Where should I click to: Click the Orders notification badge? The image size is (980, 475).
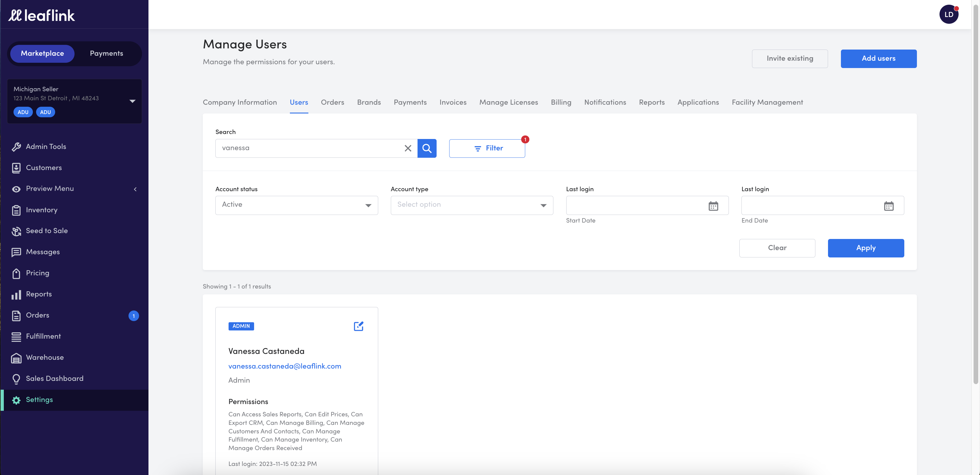click(x=134, y=316)
